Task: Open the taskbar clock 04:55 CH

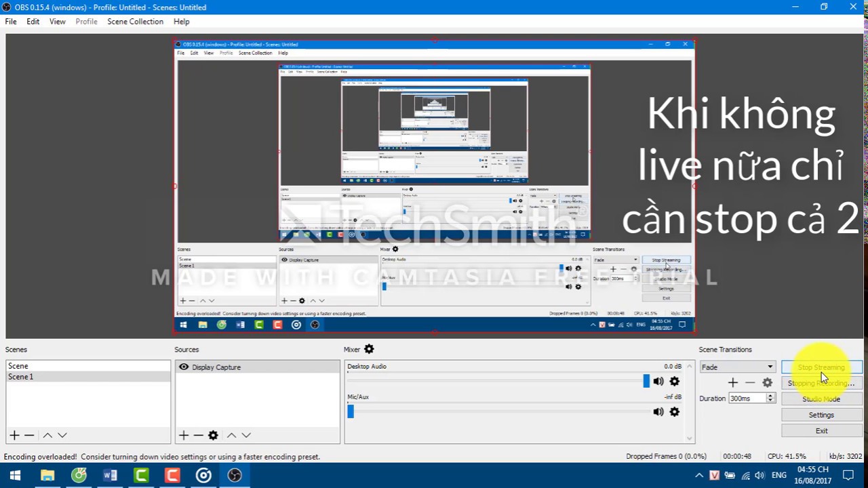Action: (812, 475)
